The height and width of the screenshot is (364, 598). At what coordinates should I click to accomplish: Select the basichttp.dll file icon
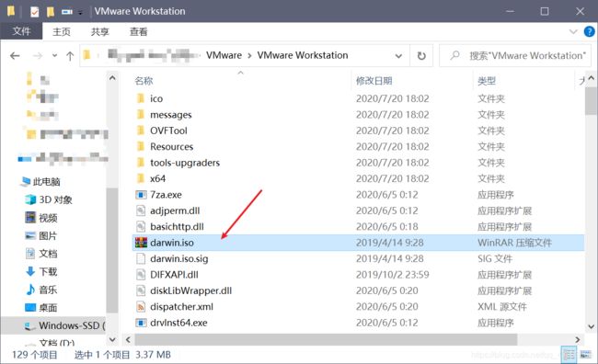pyautogui.click(x=141, y=226)
